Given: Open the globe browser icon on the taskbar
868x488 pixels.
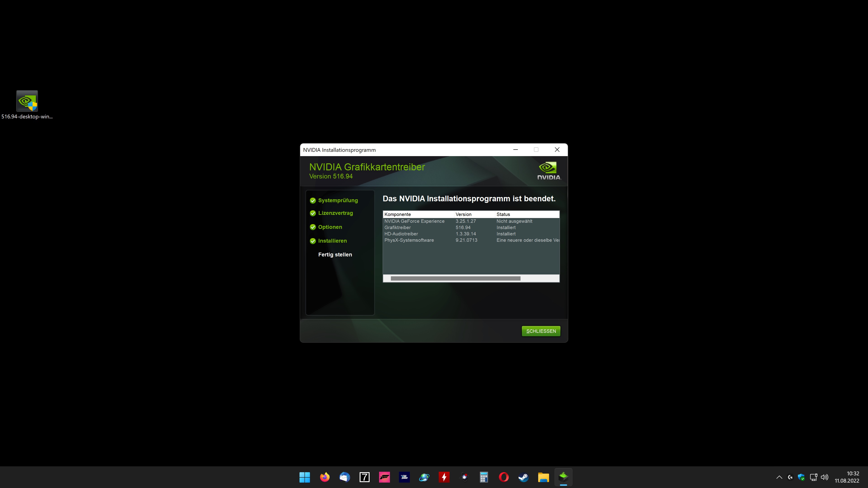Looking at the screenshot, I should pos(424,477).
